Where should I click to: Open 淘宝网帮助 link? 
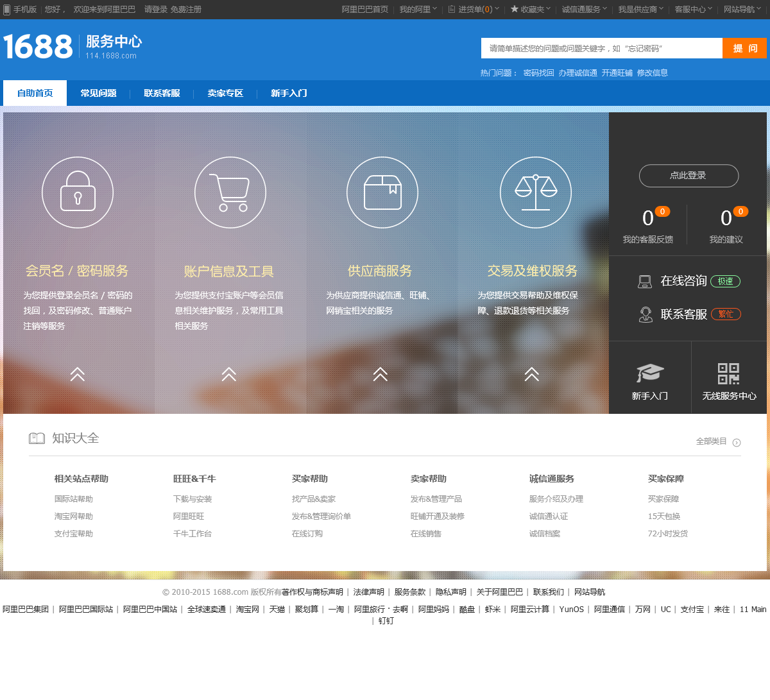tap(74, 516)
